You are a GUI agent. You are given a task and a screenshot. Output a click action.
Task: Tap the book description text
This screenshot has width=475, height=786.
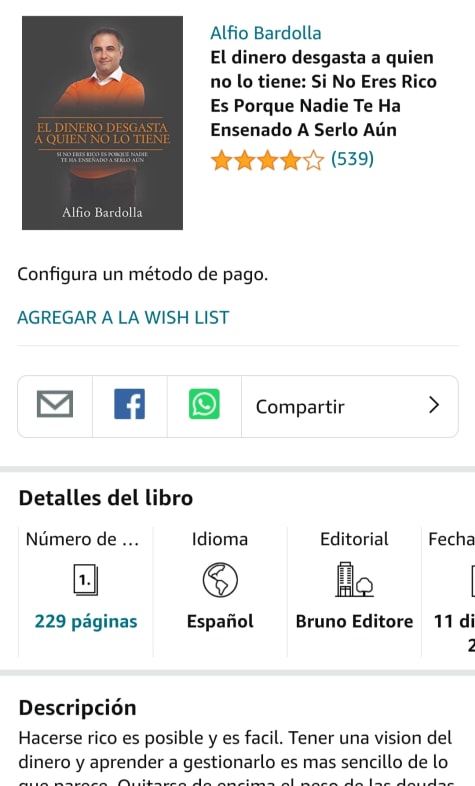click(235, 756)
